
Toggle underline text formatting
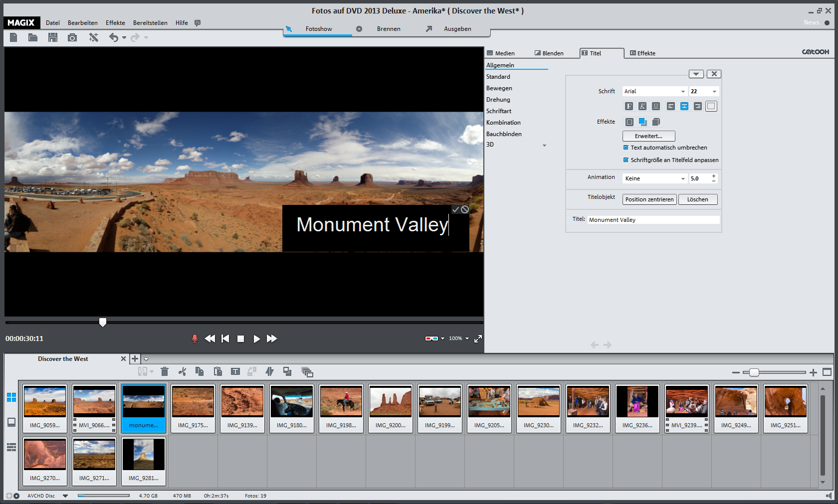click(656, 106)
